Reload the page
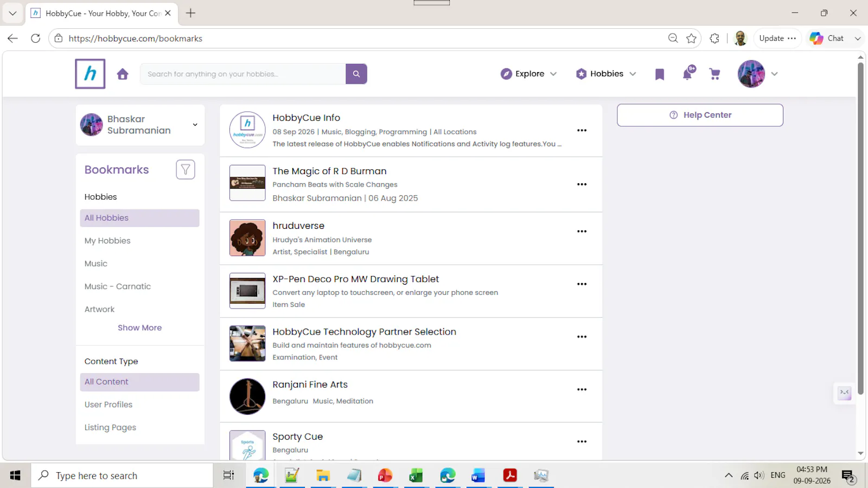The image size is (868, 488). [x=36, y=38]
